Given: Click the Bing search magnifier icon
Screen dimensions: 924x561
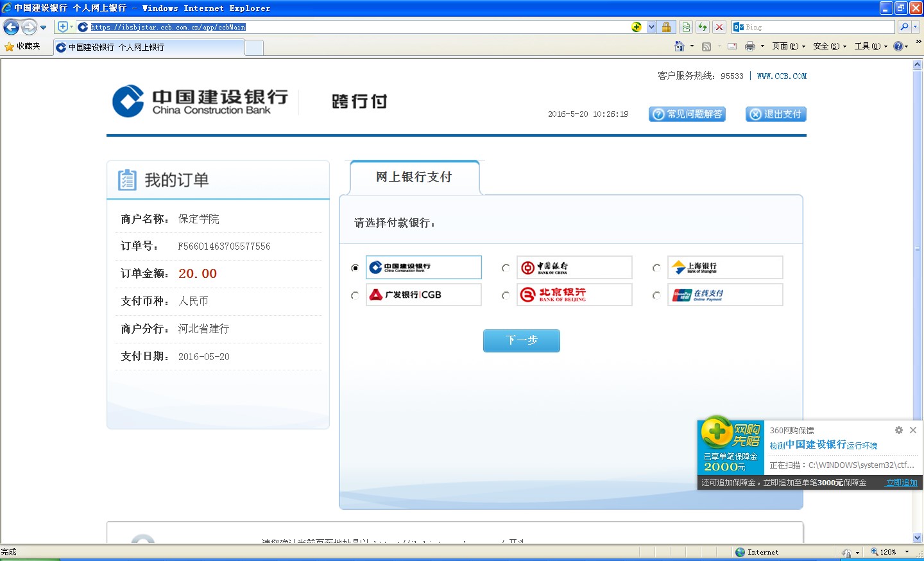Looking at the screenshot, I should (904, 27).
